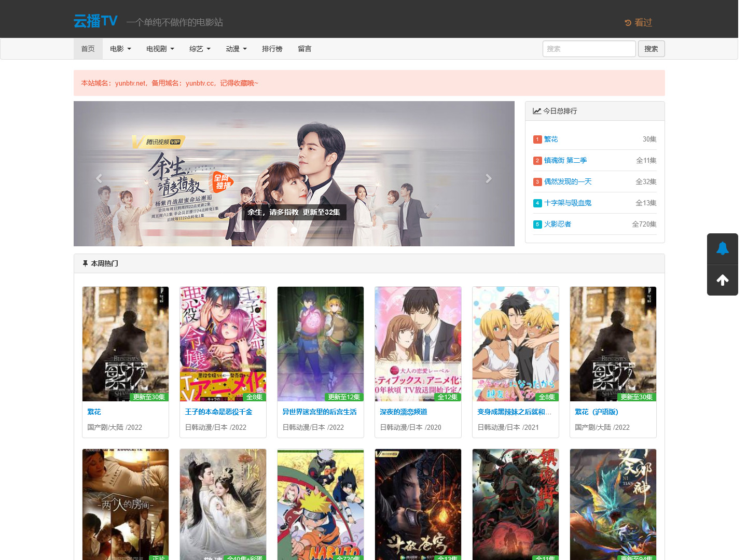747x560 pixels.
Task: Click the 变身成黑辣妹之后就和… title link
Action: tap(514, 412)
